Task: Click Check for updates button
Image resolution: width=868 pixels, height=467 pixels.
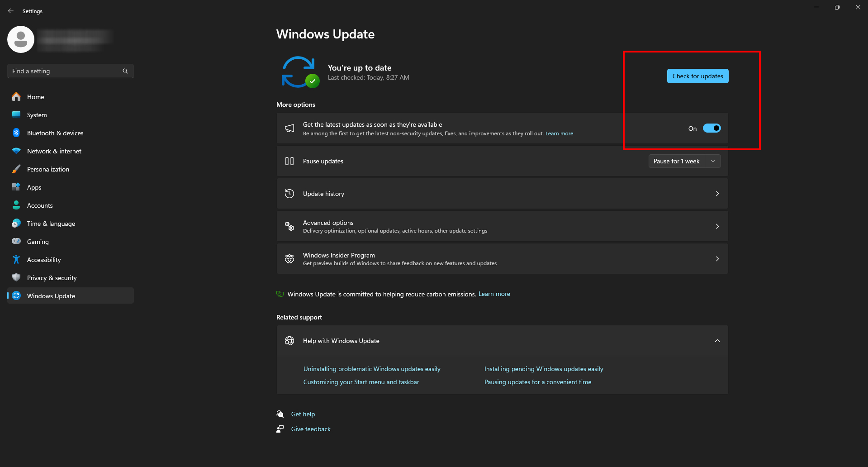Action: click(x=697, y=76)
